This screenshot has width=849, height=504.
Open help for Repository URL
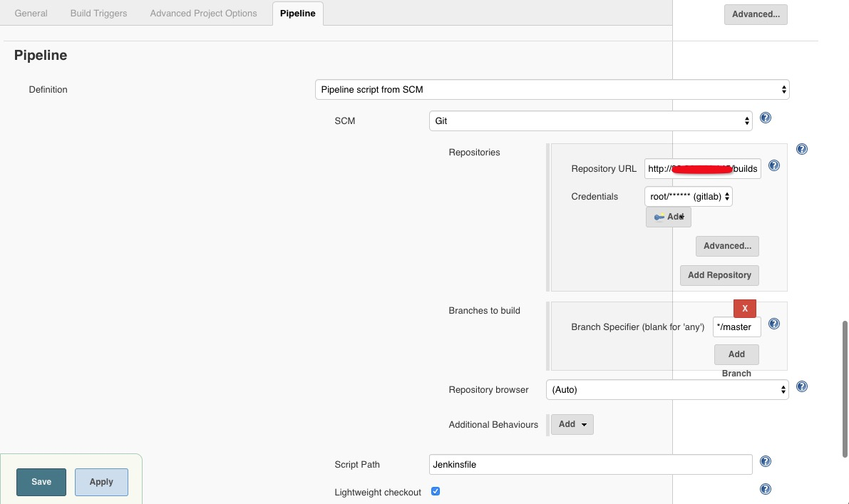tap(774, 165)
